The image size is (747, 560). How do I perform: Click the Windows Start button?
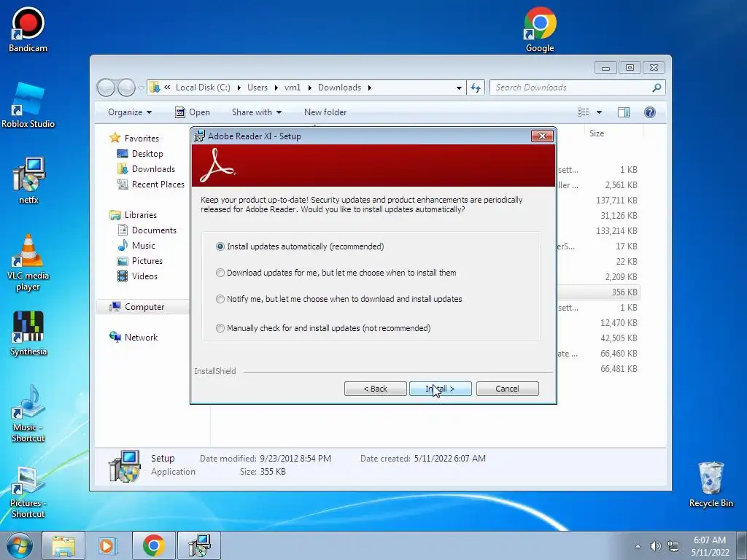pos(19,545)
